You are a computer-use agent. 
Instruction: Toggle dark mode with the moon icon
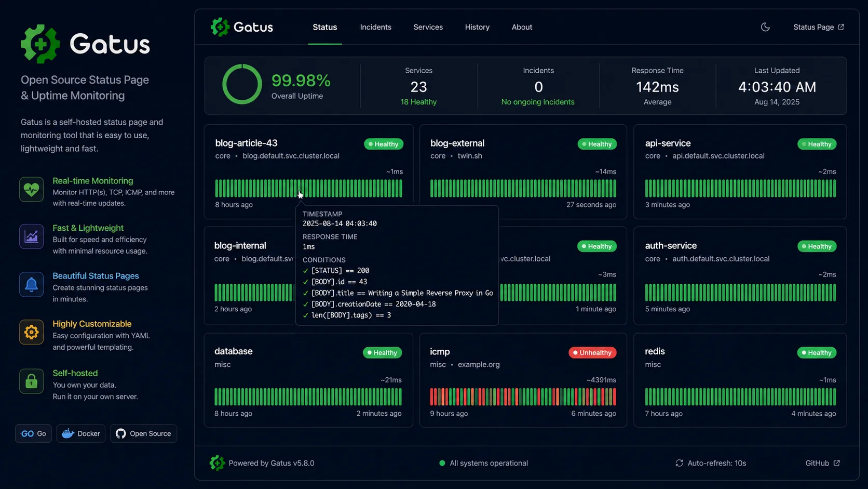765,27
